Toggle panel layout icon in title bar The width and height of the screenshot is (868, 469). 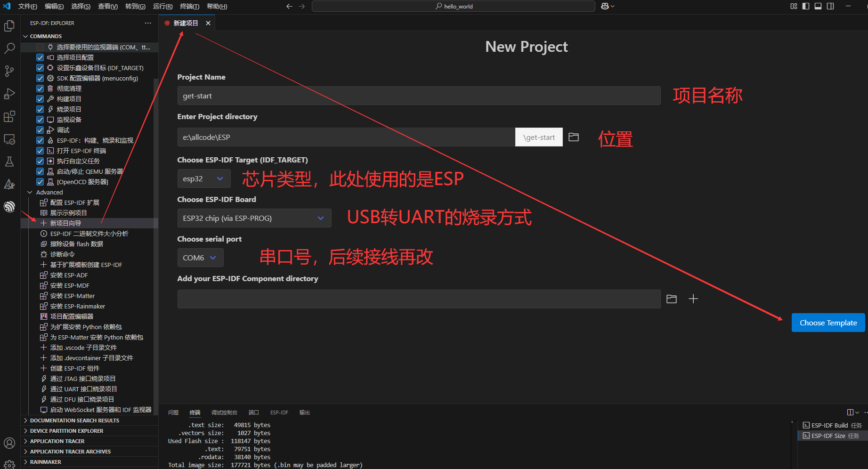pos(818,6)
